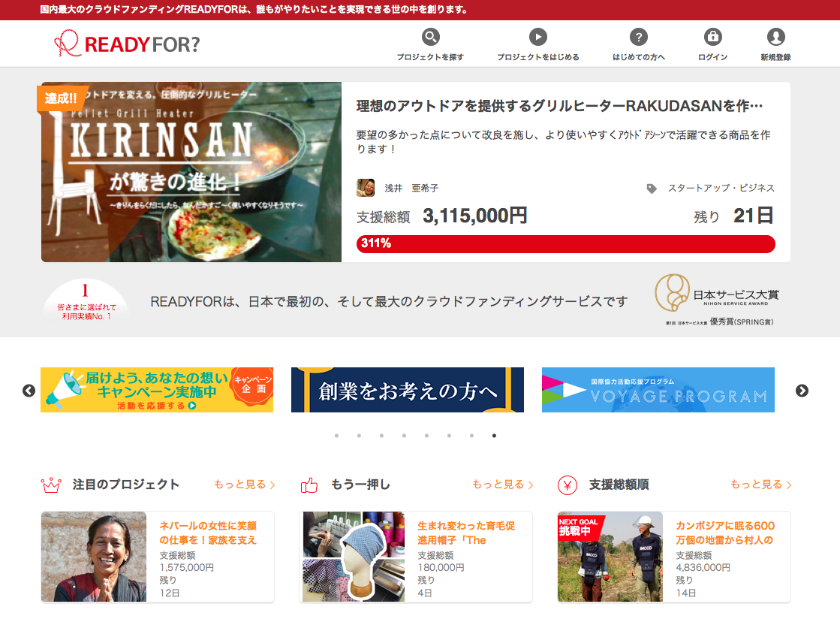840x622 pixels.
Task: Click the 1,575,000円 amount
Action: pos(186,568)
